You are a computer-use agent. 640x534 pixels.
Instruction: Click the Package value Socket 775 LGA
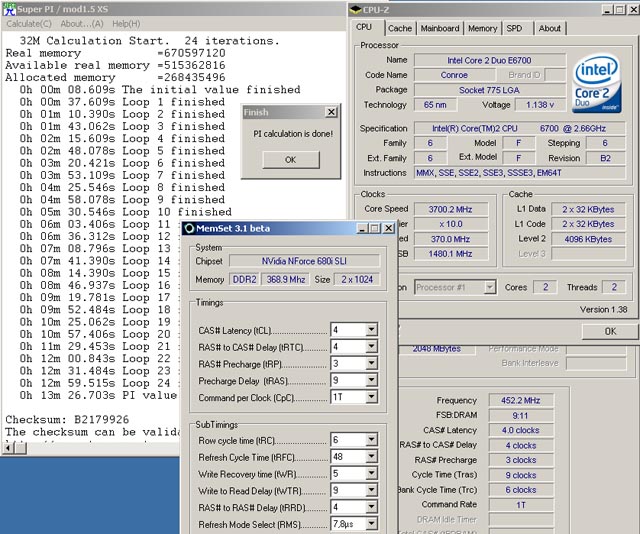(489, 90)
